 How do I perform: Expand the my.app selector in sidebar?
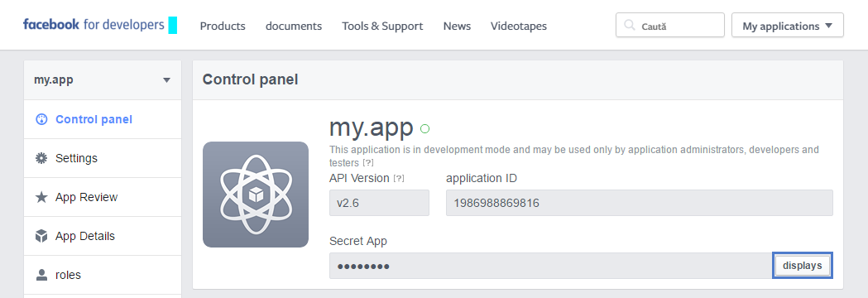tap(103, 79)
